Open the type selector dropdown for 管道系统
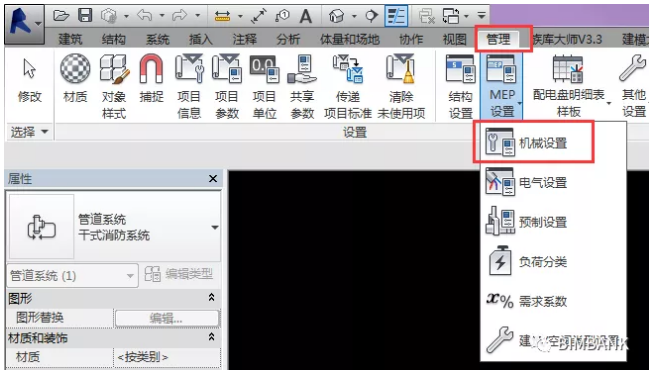The width and height of the screenshot is (655, 374). pos(215,228)
